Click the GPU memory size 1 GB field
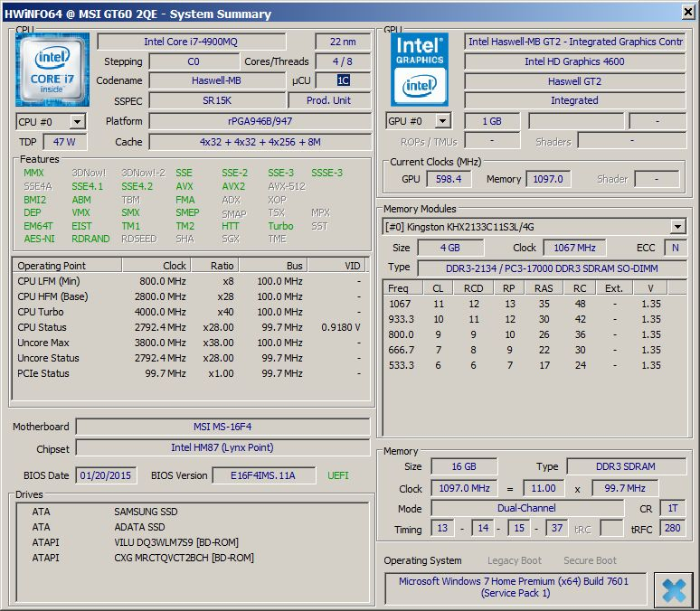This screenshot has height=611, width=700. pos(492,121)
